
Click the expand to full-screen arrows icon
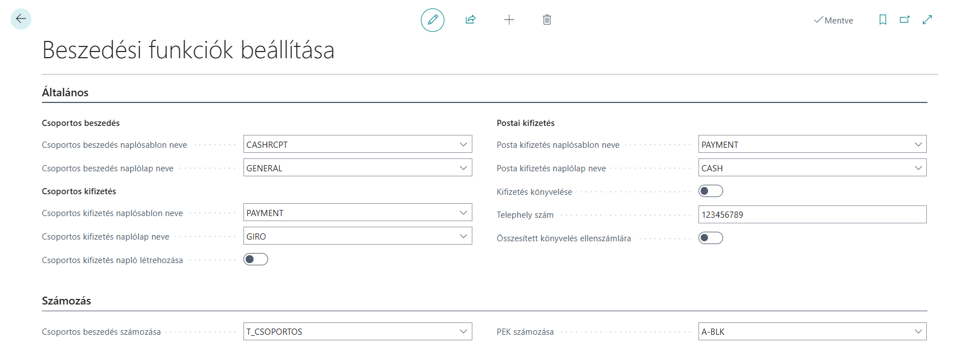pos(927,20)
